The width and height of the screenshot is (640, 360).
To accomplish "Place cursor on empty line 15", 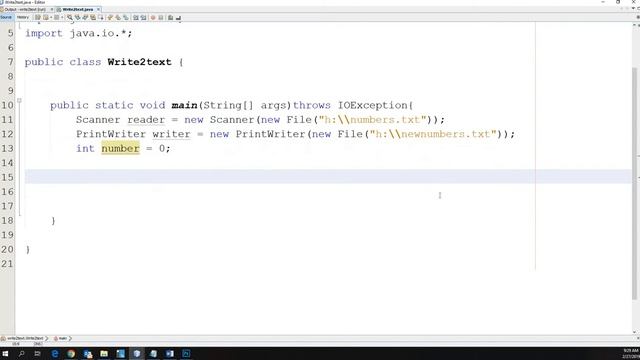I will coord(328,177).
